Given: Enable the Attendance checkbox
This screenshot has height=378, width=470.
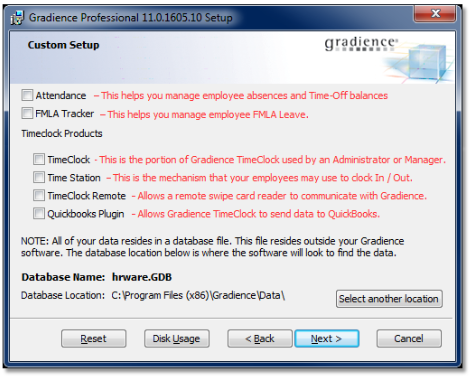Looking at the screenshot, I should click(x=27, y=95).
